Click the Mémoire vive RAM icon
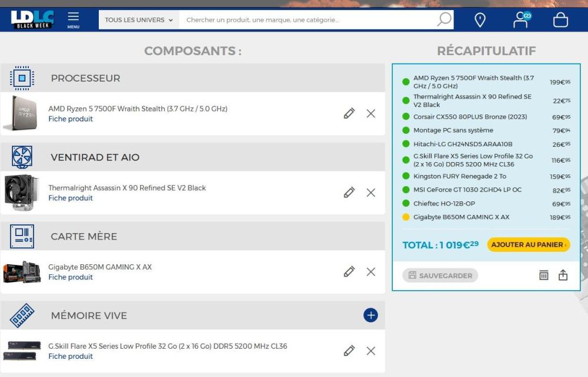 [22, 315]
